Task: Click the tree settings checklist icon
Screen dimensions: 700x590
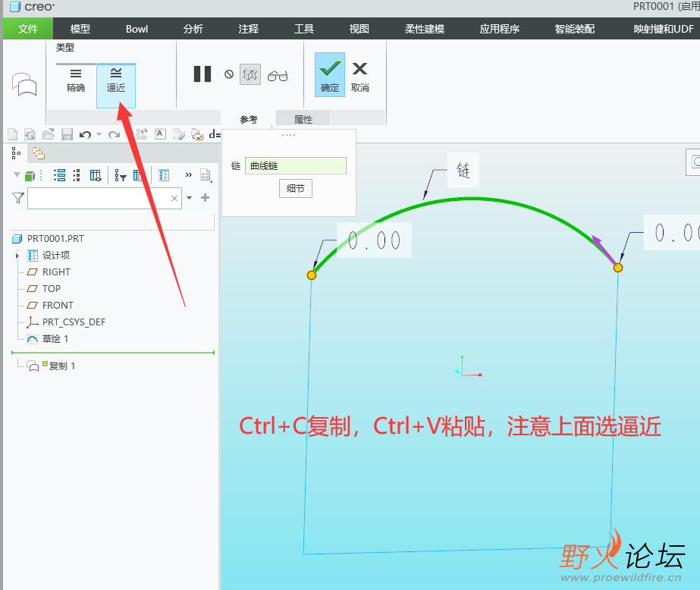Action: [164, 175]
